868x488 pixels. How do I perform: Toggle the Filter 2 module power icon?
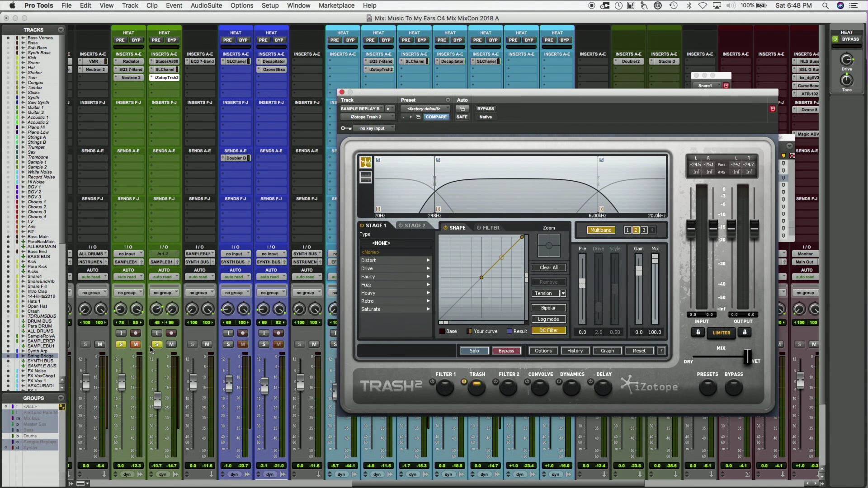[x=495, y=382]
